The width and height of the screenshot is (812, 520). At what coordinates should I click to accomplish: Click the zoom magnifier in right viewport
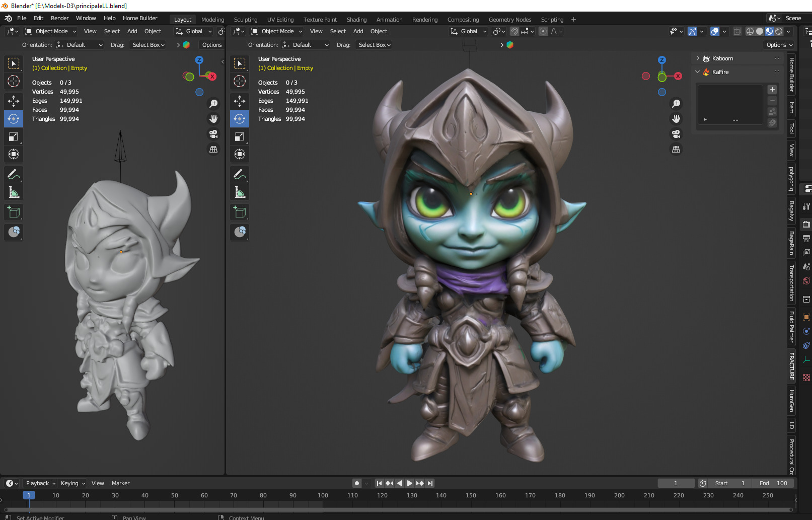click(x=676, y=103)
